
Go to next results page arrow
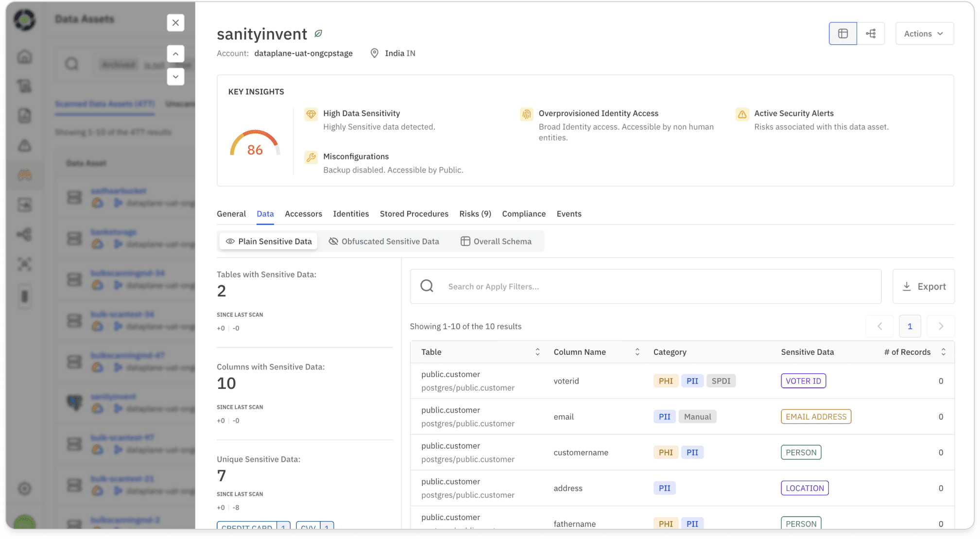pyautogui.click(x=940, y=327)
